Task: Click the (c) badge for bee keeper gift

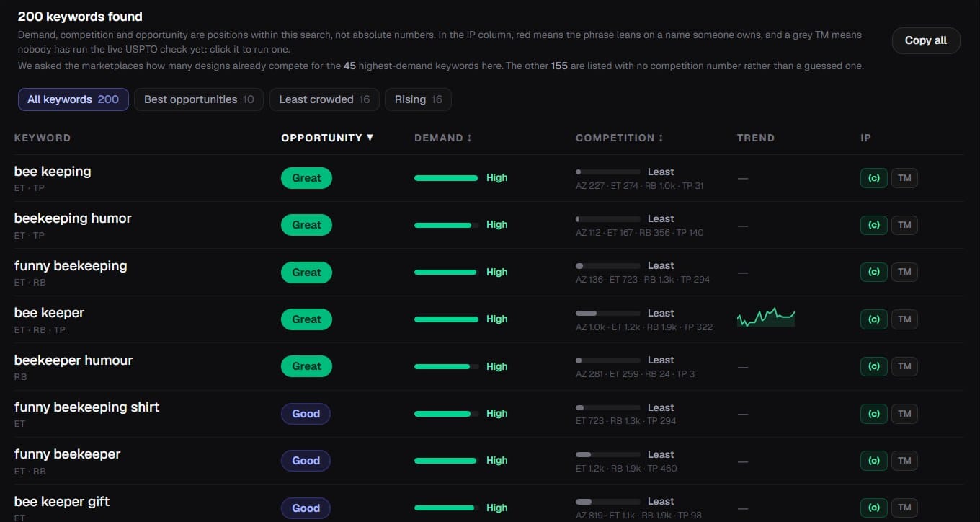Action: [x=873, y=508]
